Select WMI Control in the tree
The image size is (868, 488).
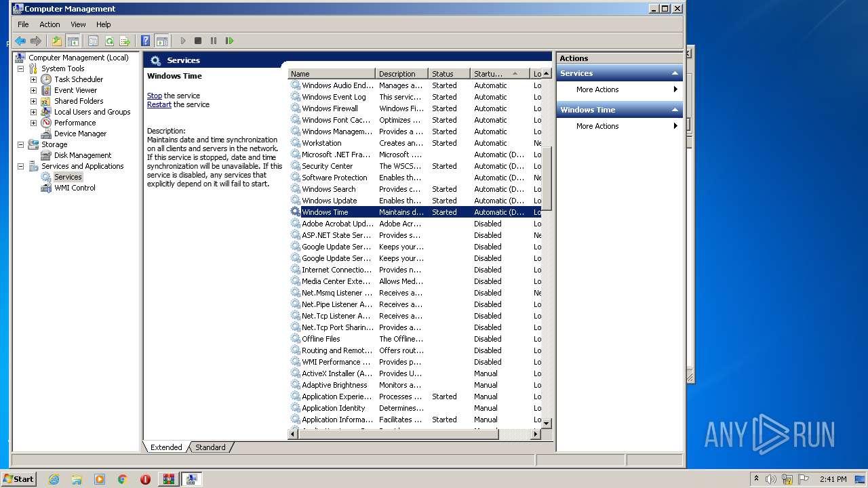point(75,188)
